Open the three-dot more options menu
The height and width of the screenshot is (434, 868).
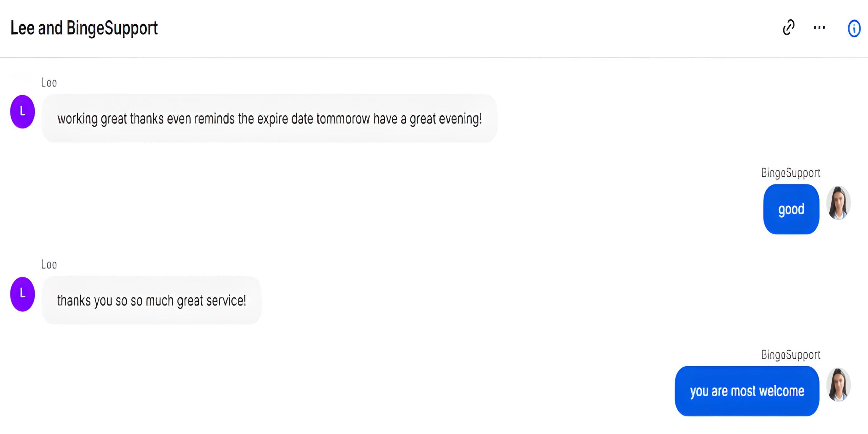[819, 27]
